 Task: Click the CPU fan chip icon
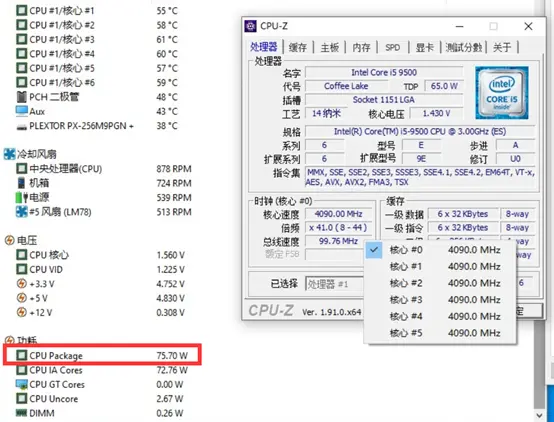click(x=22, y=168)
